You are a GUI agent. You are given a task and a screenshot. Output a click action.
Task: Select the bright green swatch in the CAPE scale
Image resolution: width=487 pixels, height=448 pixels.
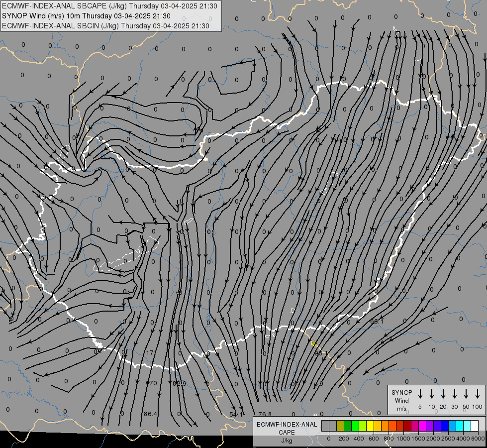click(x=355, y=426)
